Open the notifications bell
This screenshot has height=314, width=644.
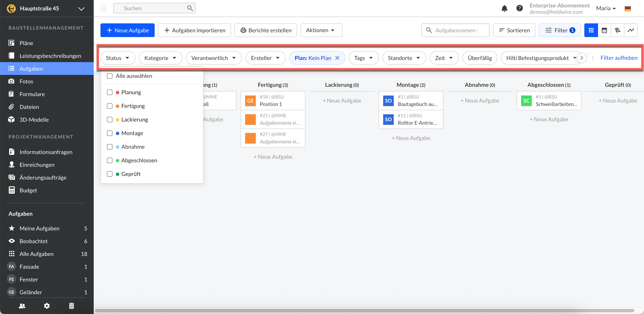point(504,9)
